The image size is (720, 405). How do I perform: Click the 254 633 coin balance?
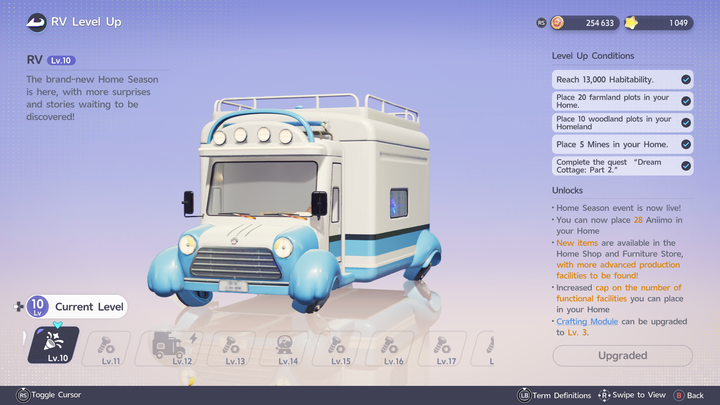click(600, 23)
